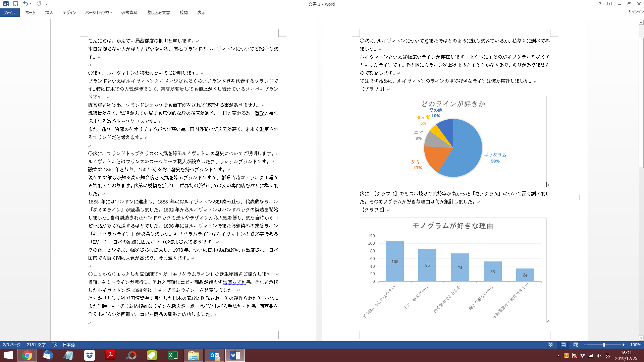Open zoom dialog via 100% label
This screenshot has width=644, height=362.
[636, 345]
